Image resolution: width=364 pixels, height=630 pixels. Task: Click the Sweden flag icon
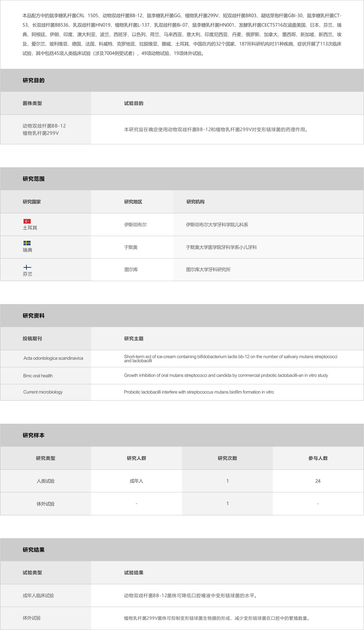(27, 243)
